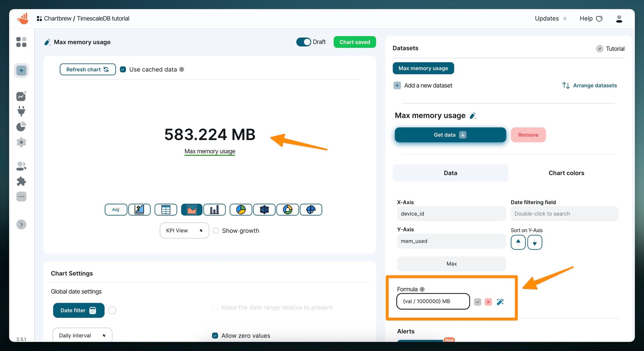Select the bar chart type icon
Screen dimensions: 644x351
pos(214,210)
